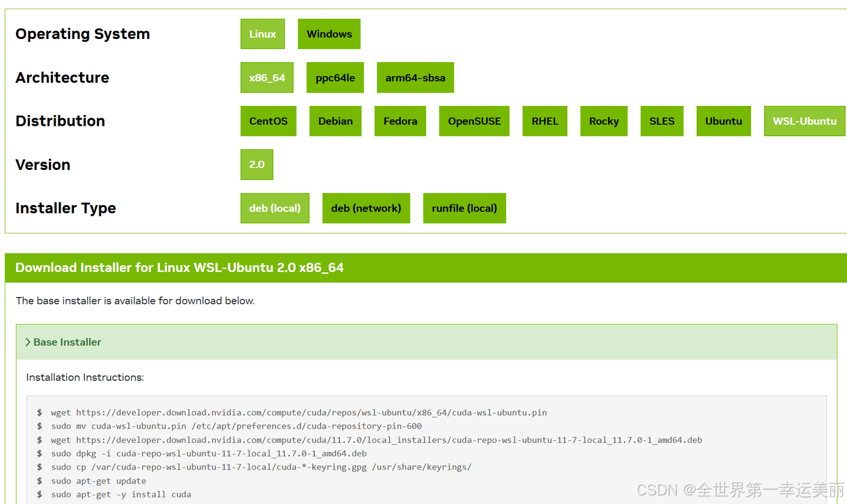Choose the runfile (local) installer type
Screen dimensions: 847x504
tap(465, 208)
